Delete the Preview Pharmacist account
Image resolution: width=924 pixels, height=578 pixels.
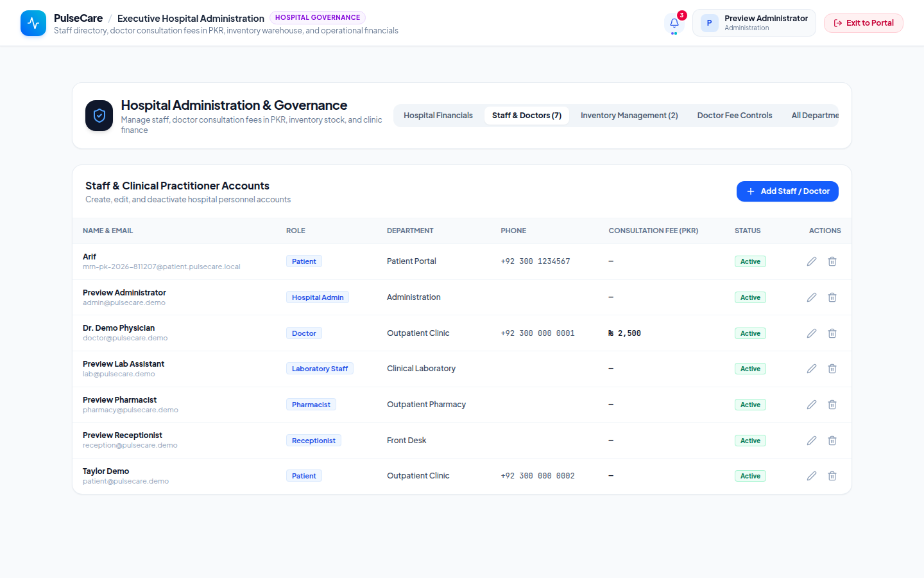[832, 405]
